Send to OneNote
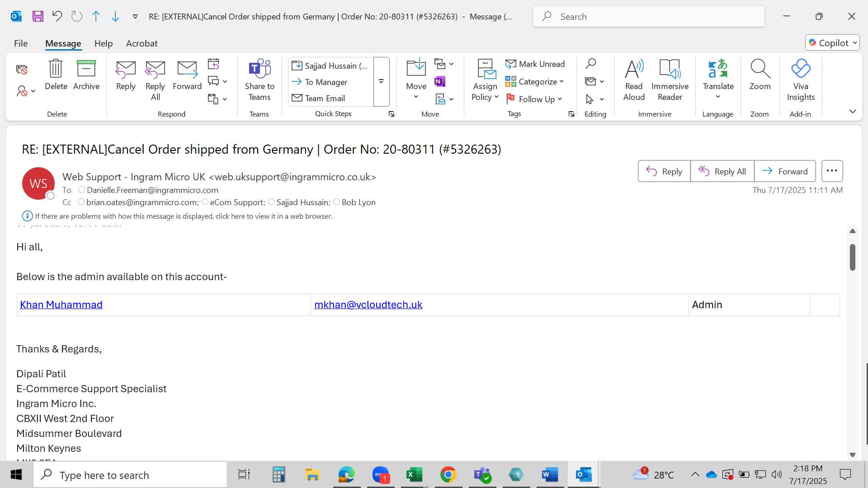The image size is (868, 488). (x=440, y=81)
